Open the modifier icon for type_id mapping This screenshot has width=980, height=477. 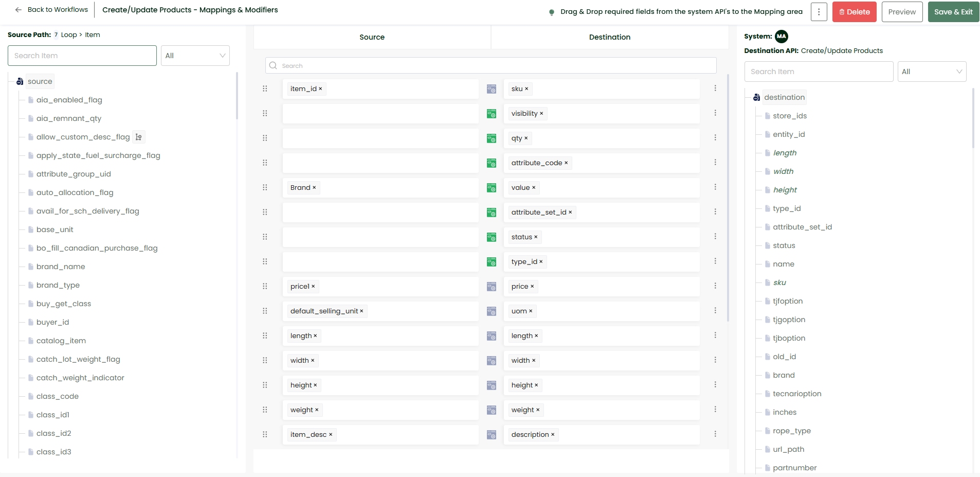coord(492,262)
